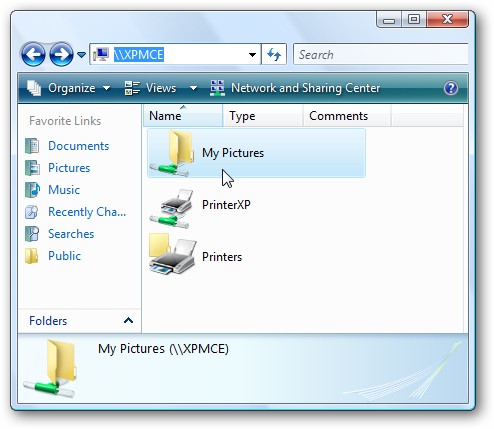Screen dimensions: 494x429
Task: Click the Music sidebar icon
Action: tap(32, 190)
